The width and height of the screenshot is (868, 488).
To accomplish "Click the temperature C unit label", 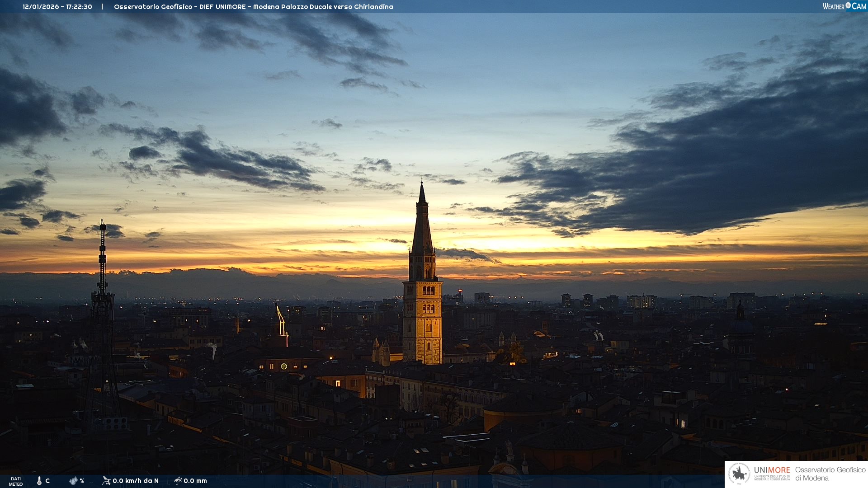I will [x=47, y=481].
